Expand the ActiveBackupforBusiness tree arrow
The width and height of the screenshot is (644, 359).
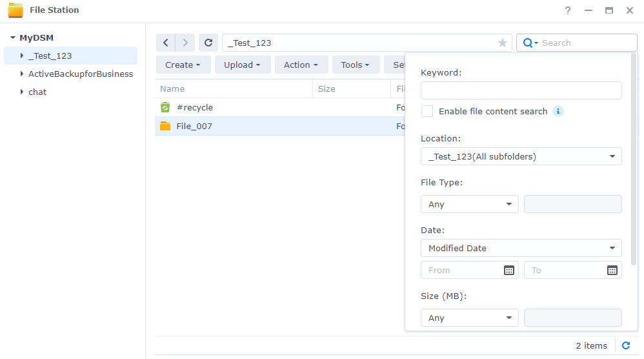tap(22, 74)
